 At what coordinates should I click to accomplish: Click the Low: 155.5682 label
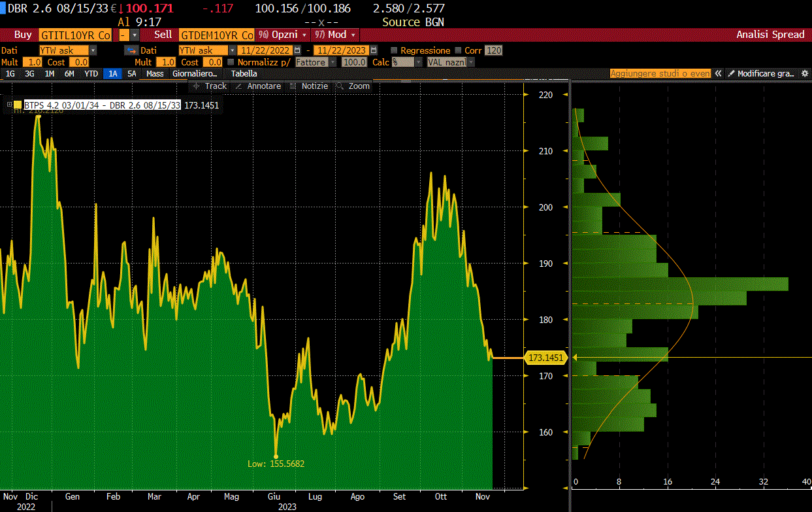coord(276,464)
